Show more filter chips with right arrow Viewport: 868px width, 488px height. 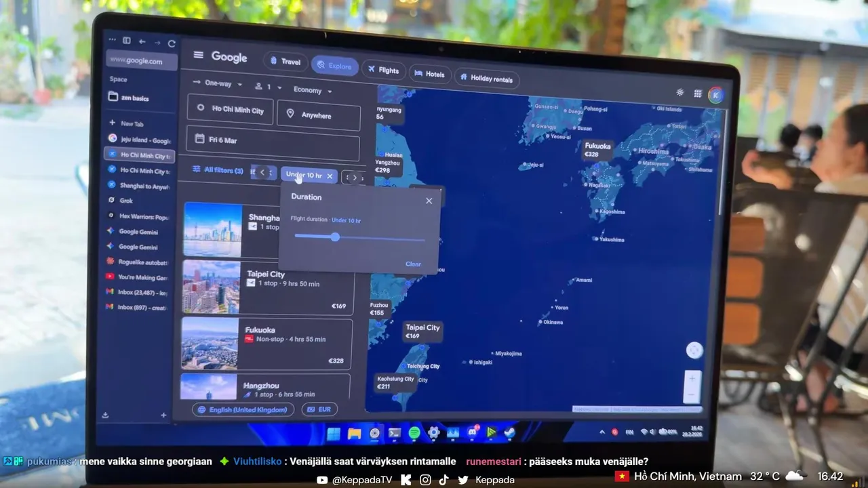[x=354, y=178]
